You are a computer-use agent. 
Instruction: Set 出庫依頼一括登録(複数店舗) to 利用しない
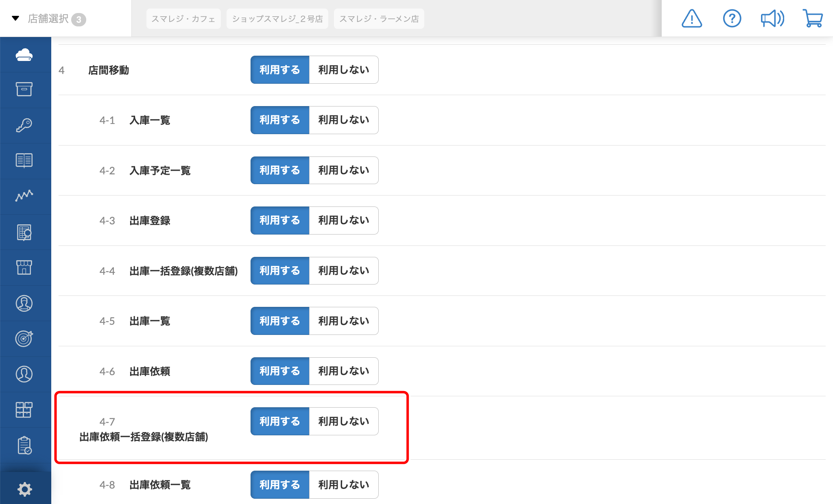344,421
